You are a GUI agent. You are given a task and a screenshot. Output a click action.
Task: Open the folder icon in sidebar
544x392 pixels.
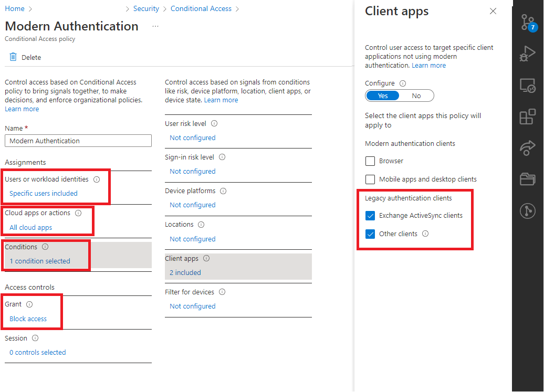click(x=527, y=179)
